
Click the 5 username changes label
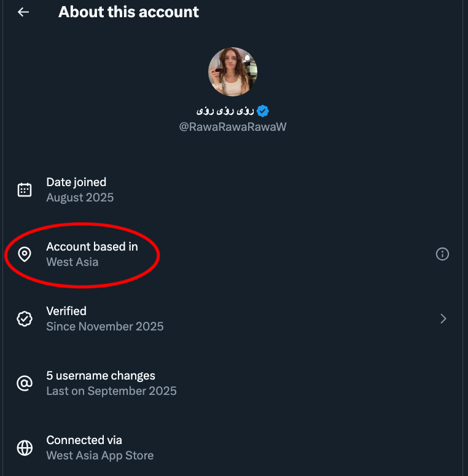[101, 375]
